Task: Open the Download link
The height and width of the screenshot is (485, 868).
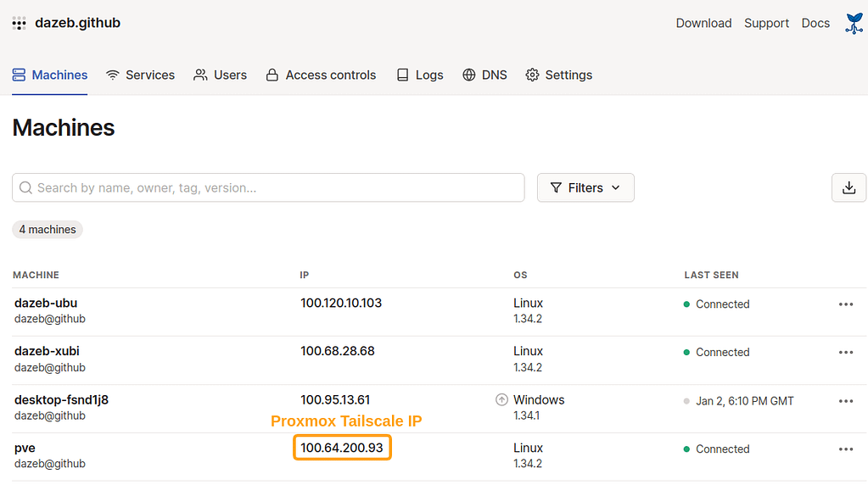Action: (703, 23)
